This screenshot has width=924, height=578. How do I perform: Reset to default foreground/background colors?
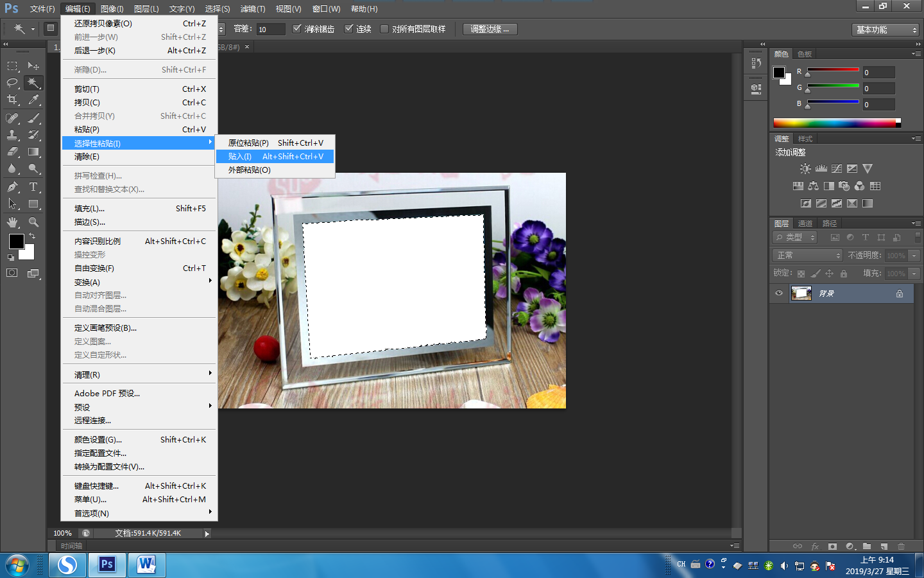coord(11,258)
